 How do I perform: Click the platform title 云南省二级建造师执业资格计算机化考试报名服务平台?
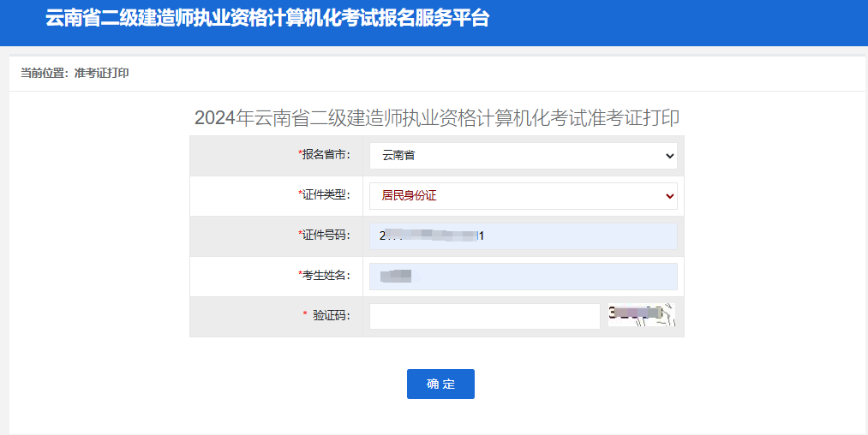[267, 18]
